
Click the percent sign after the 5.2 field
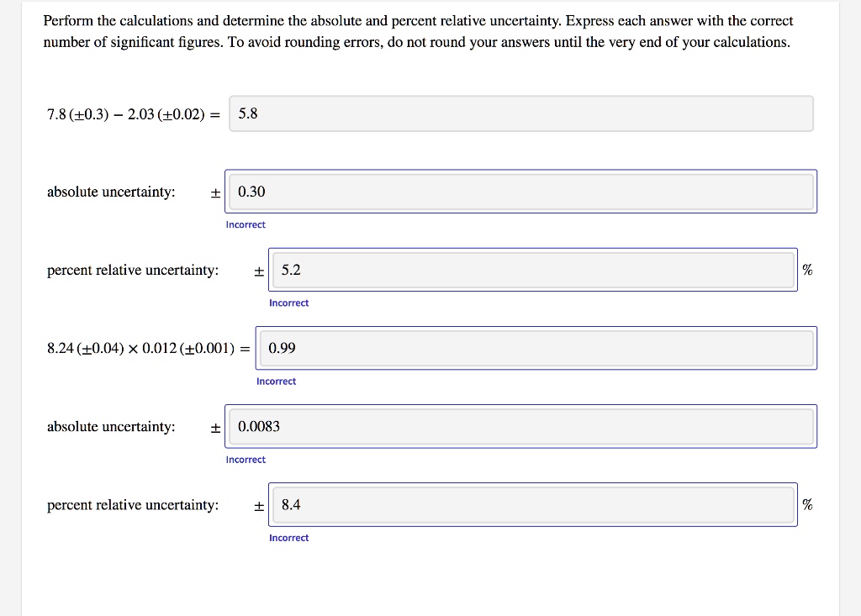click(x=807, y=269)
